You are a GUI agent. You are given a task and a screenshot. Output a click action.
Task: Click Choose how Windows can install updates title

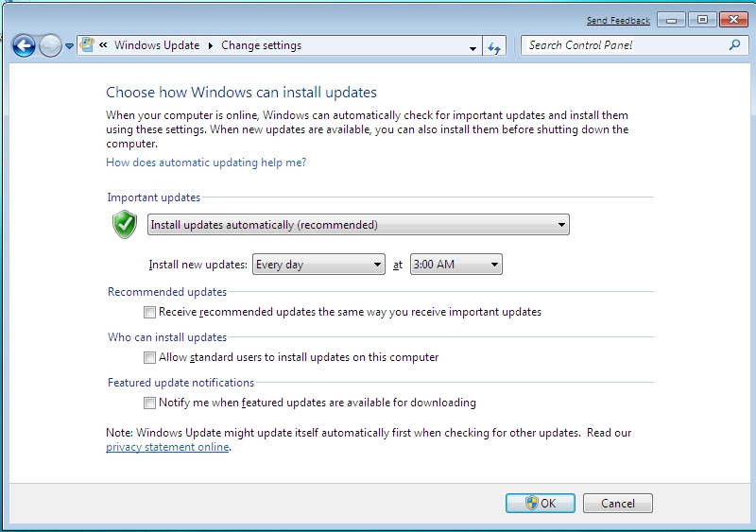pyautogui.click(x=241, y=92)
